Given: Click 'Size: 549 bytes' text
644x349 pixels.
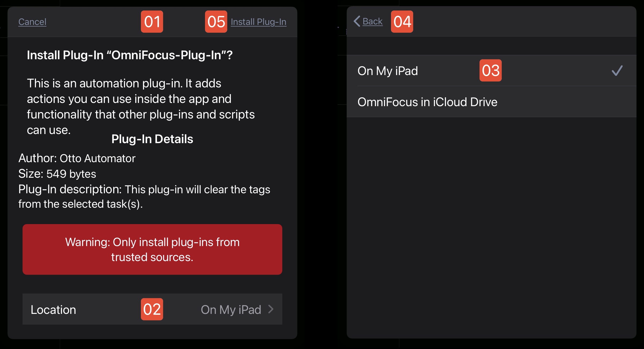Looking at the screenshot, I should coord(57,174).
